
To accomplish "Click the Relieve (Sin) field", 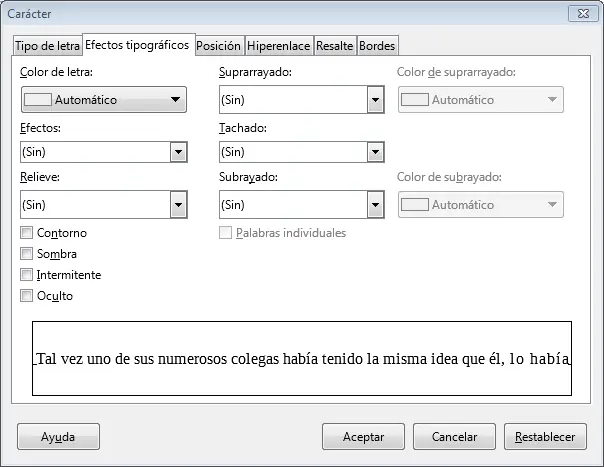I will pos(96,205).
